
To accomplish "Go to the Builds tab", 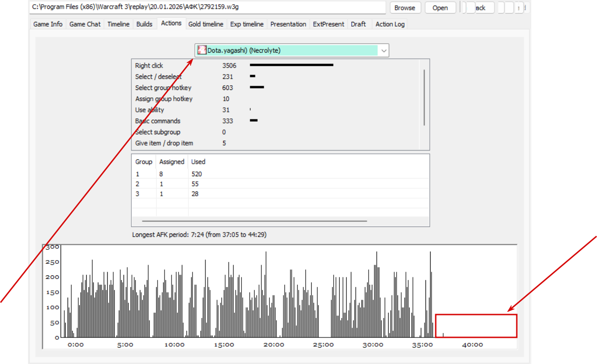I will 144,24.
